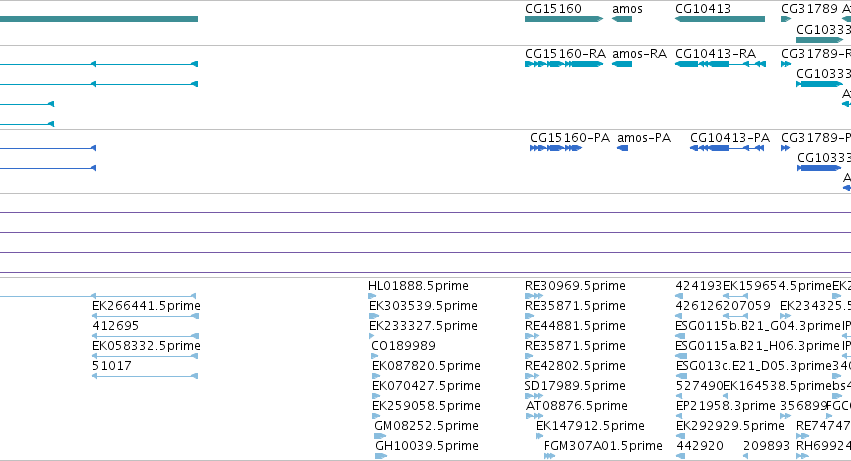851x461 pixels.
Task: Click EST EK266441.5prime
Action: [x=146, y=306]
